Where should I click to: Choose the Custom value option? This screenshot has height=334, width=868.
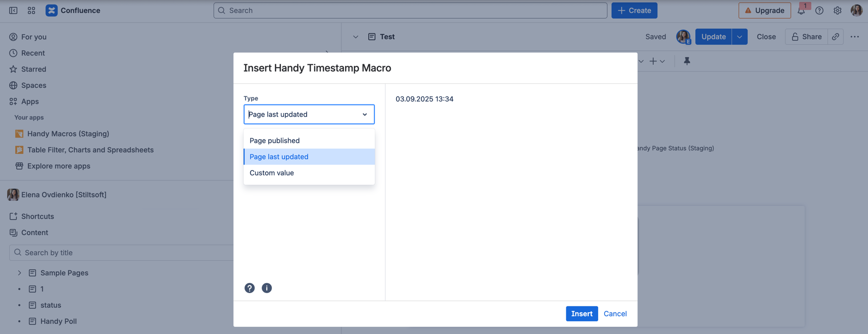point(271,173)
